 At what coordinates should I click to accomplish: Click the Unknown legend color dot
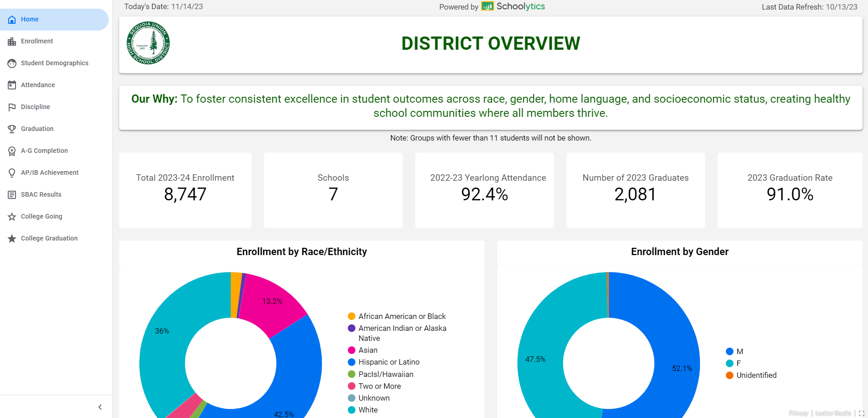pos(351,398)
